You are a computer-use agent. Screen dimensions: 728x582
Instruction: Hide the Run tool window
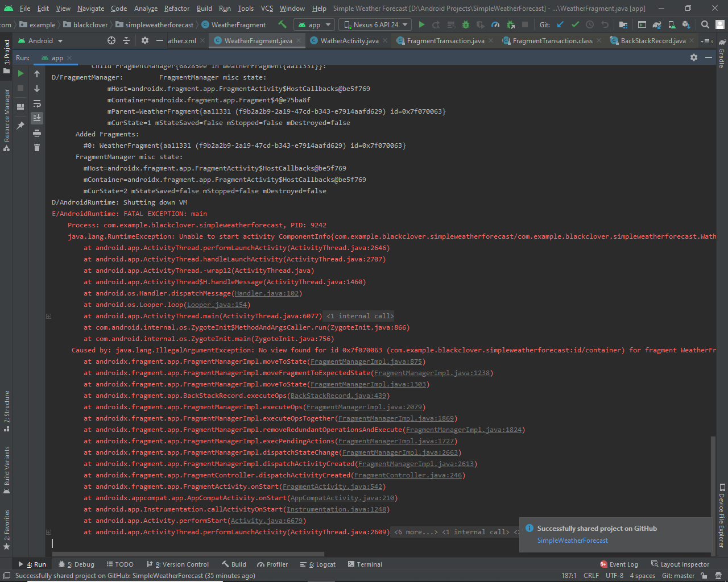tap(709, 57)
